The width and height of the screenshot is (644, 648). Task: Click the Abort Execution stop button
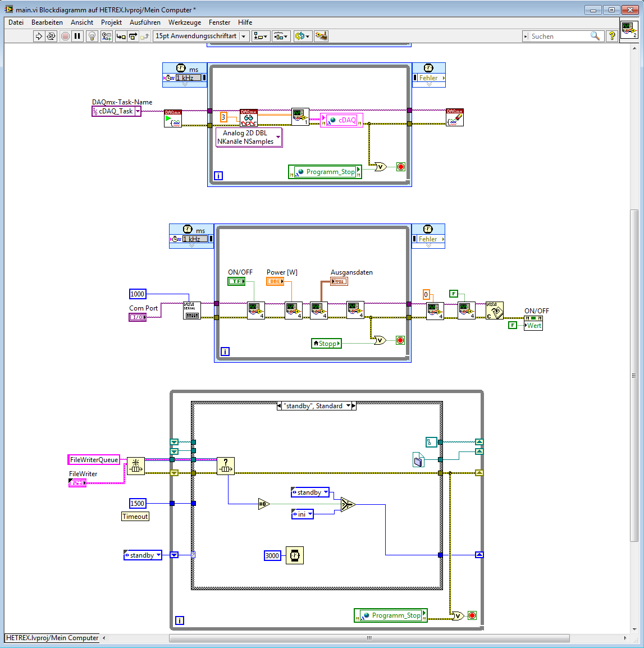click(x=65, y=36)
